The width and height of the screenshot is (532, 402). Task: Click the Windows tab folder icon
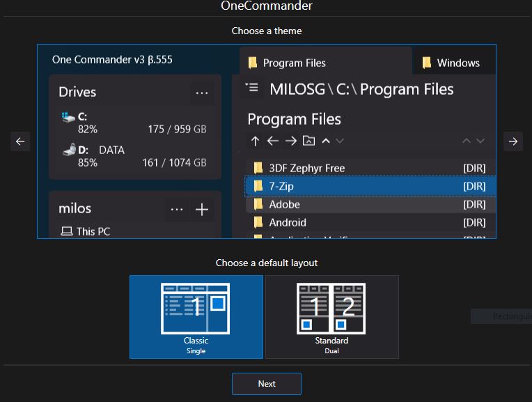(x=426, y=63)
